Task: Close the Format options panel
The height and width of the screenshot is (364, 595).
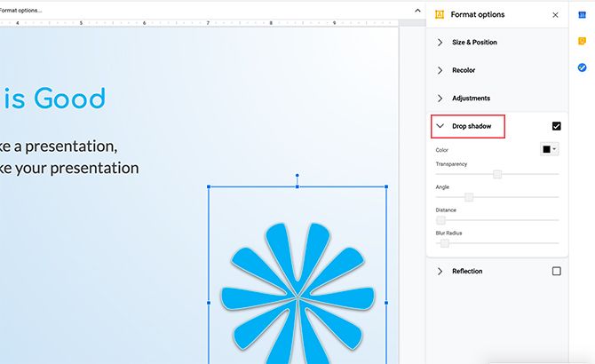Action: tap(555, 15)
